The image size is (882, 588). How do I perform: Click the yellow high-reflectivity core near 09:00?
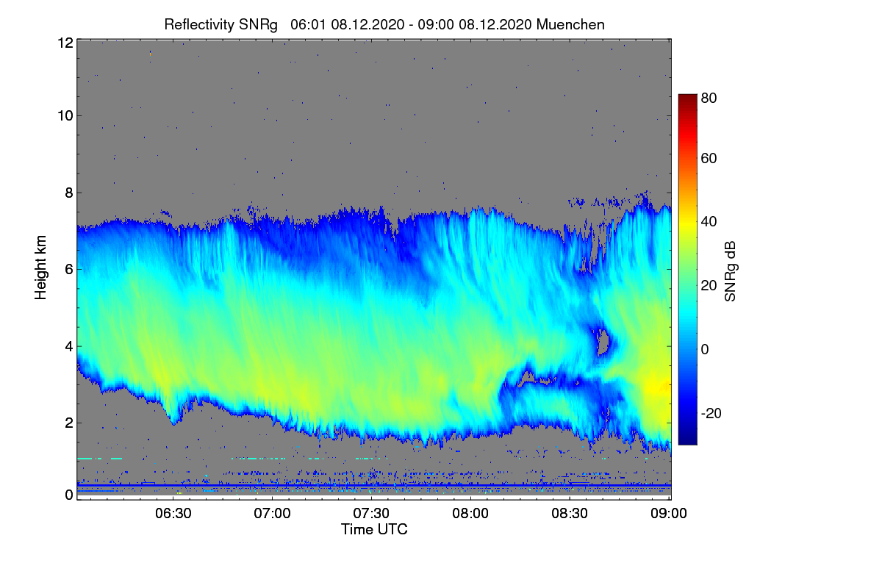(656, 387)
